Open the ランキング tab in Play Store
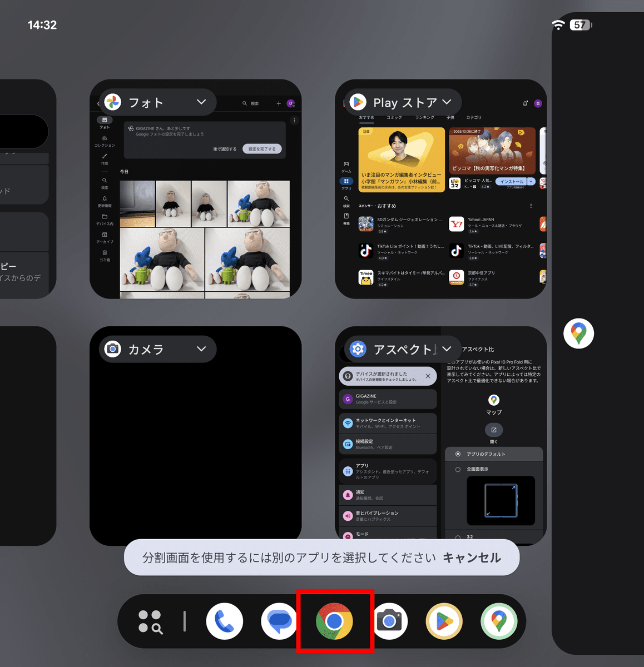Viewport: 644px width, 667px height. click(424, 117)
